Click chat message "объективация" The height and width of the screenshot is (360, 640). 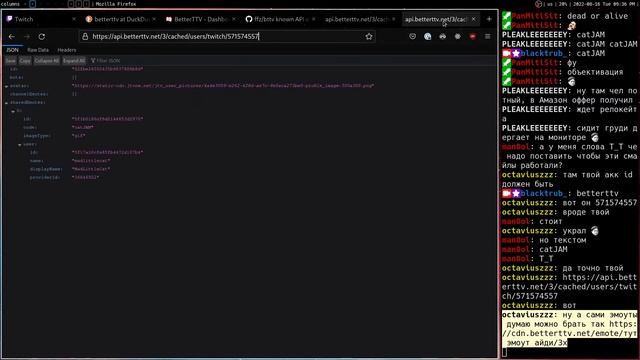[595, 72]
